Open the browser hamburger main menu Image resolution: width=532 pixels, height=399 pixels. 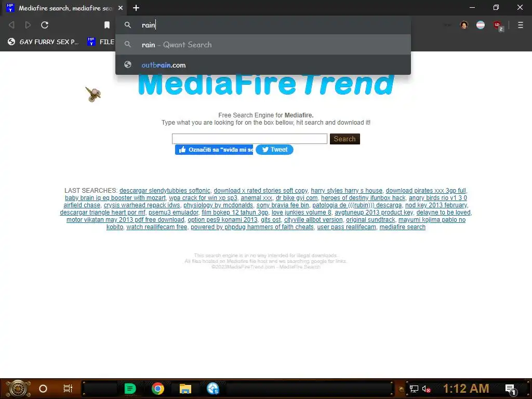pos(521,25)
